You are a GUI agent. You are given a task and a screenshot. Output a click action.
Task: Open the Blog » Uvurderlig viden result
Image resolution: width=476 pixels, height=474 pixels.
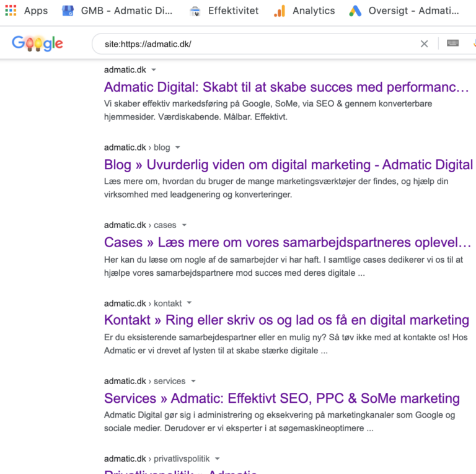[x=288, y=165]
